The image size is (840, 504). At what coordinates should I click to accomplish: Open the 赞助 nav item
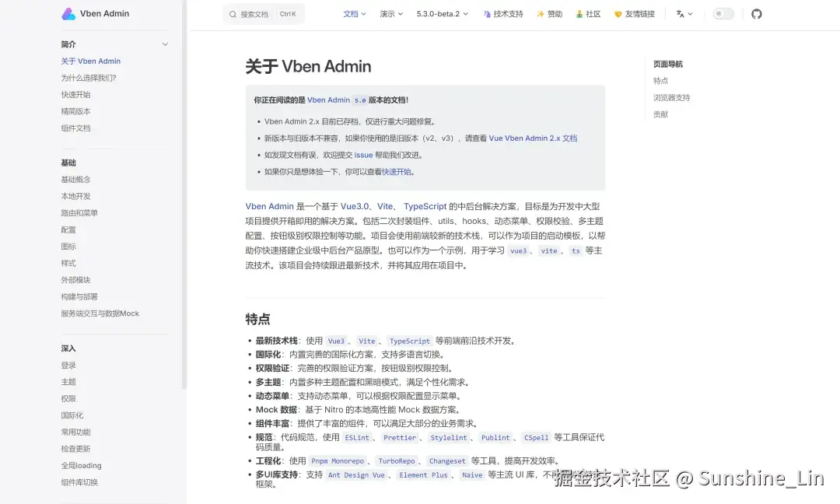click(x=550, y=14)
